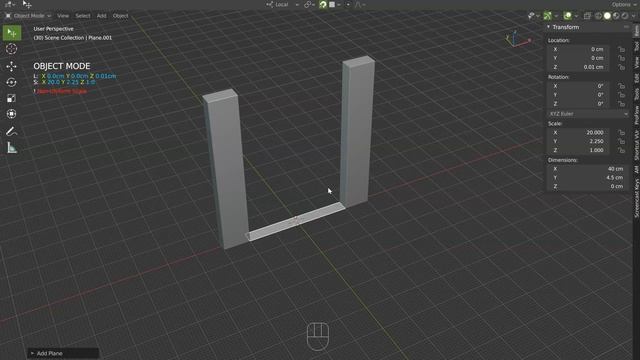Viewport: 640px width, 360px height.
Task: Select the Select Box tool
Action: [12, 33]
